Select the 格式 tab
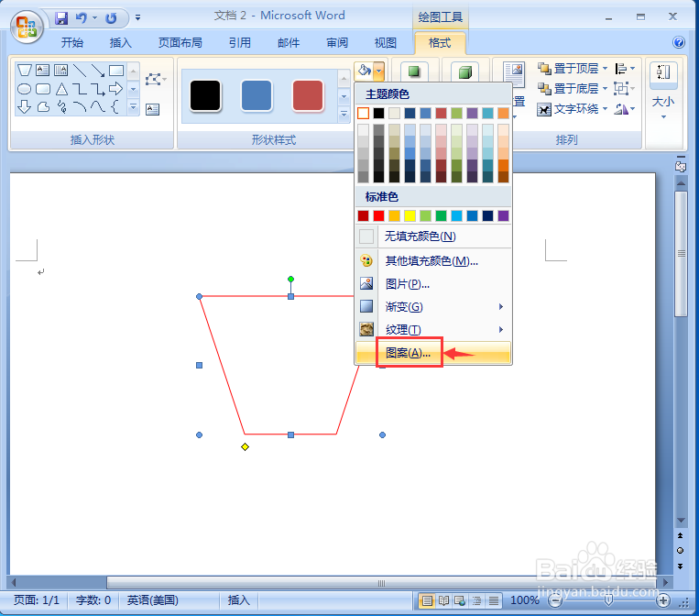This screenshot has width=699, height=616. tap(440, 43)
